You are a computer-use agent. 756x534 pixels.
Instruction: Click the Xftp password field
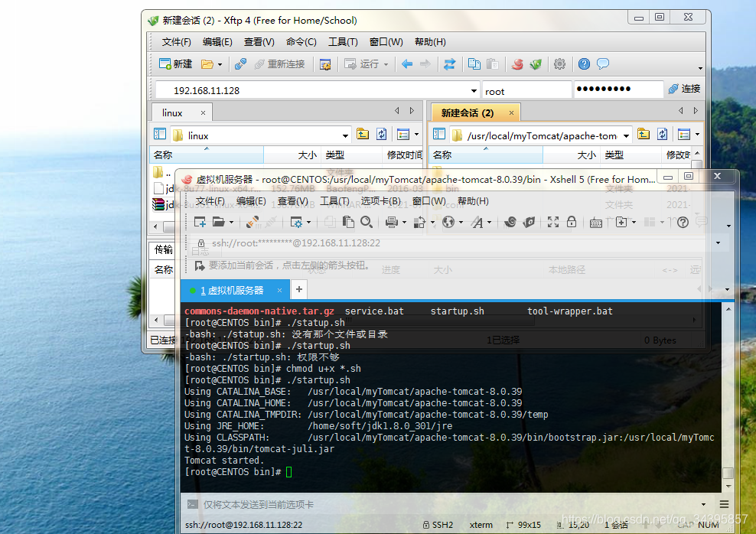coord(618,90)
